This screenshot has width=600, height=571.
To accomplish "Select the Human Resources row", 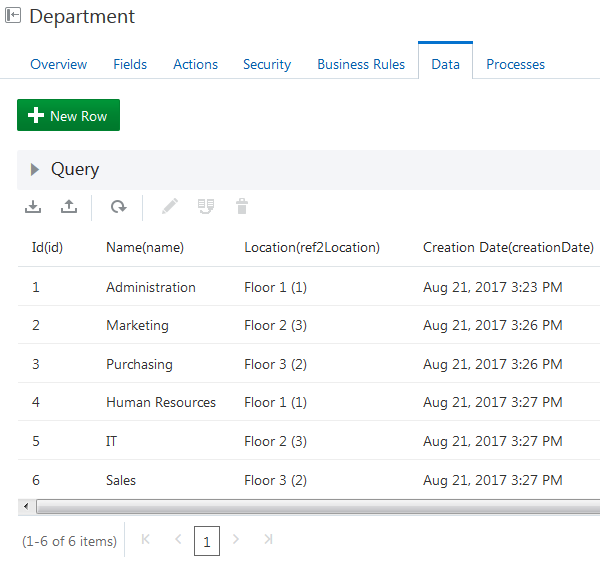I will coord(161,402).
